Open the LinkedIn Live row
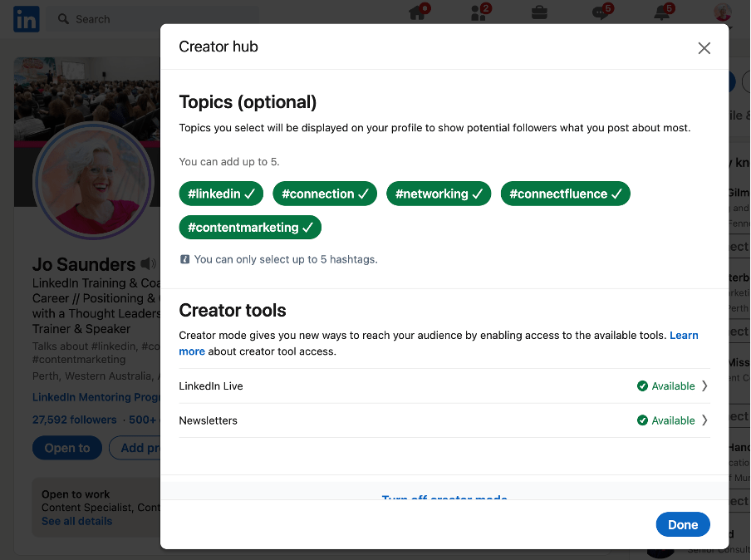 point(444,386)
